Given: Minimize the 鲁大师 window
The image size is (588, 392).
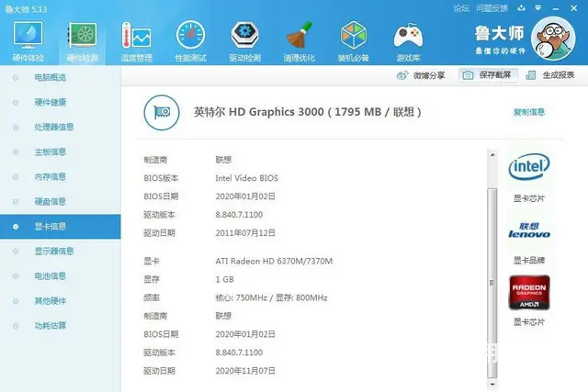Looking at the screenshot, I should point(555,8).
